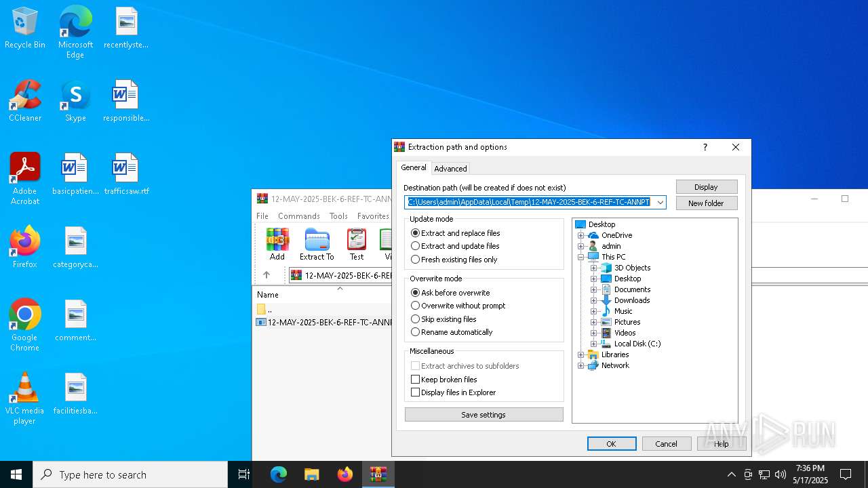
Task: Open Task View on the taskbar
Action: (x=244, y=474)
